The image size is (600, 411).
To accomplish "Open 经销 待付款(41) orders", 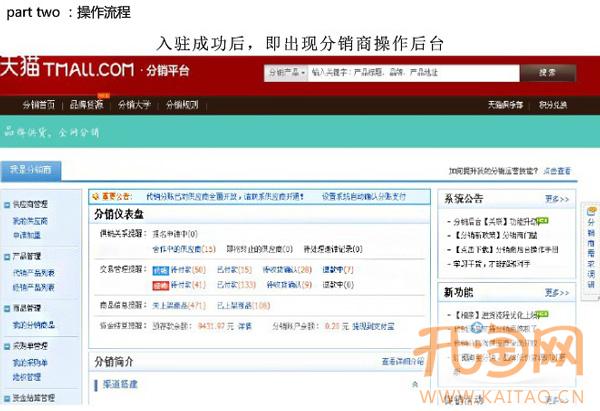I will tap(188, 285).
